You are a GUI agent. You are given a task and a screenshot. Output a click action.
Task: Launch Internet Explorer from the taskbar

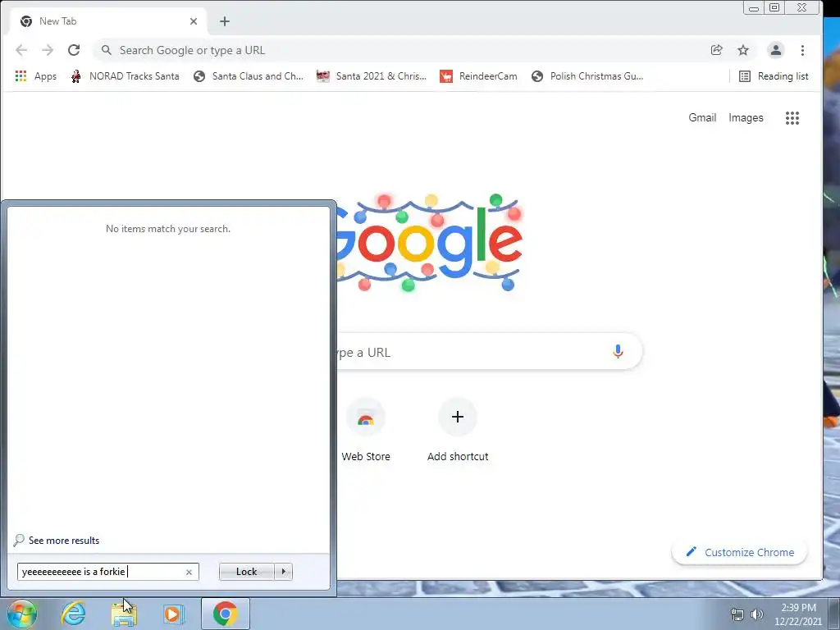(73, 614)
